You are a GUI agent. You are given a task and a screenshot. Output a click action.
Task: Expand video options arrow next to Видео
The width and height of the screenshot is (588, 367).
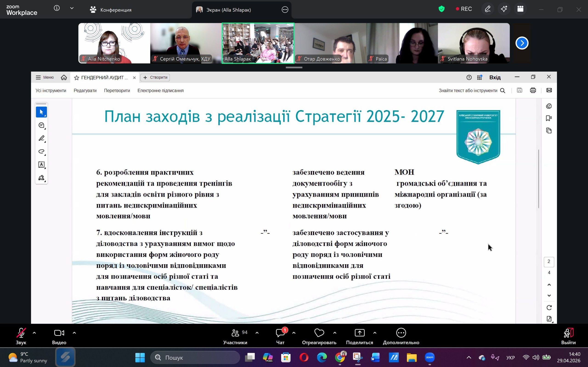(x=74, y=333)
